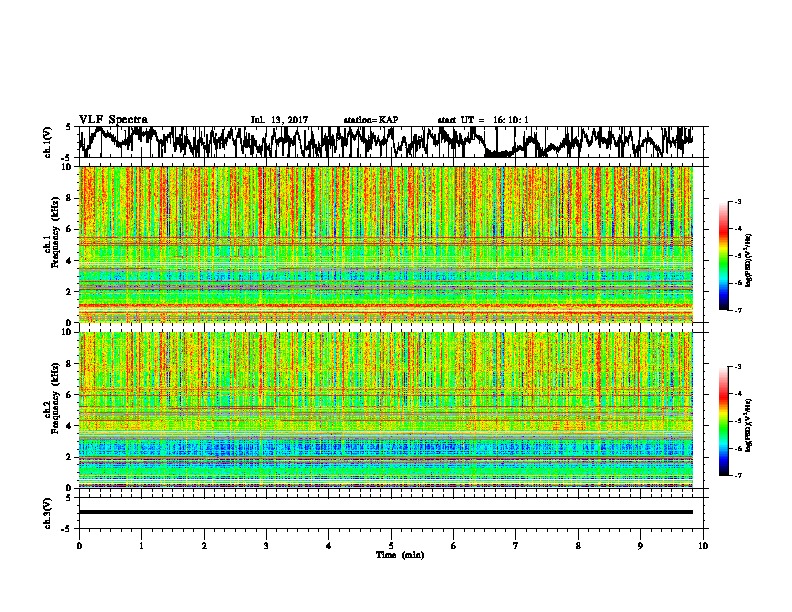Click the '4' kHz tick of ch.2 spectrogram
The width and height of the screenshot is (792, 612).
coord(70,426)
